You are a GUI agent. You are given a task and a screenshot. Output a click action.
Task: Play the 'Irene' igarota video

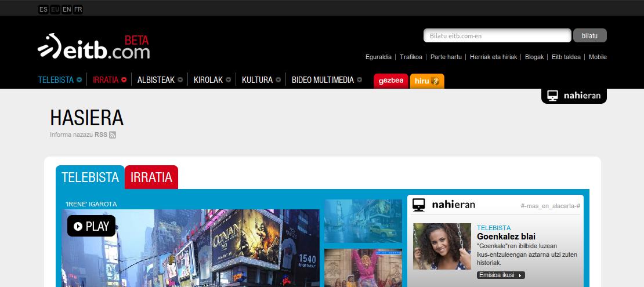click(x=91, y=226)
